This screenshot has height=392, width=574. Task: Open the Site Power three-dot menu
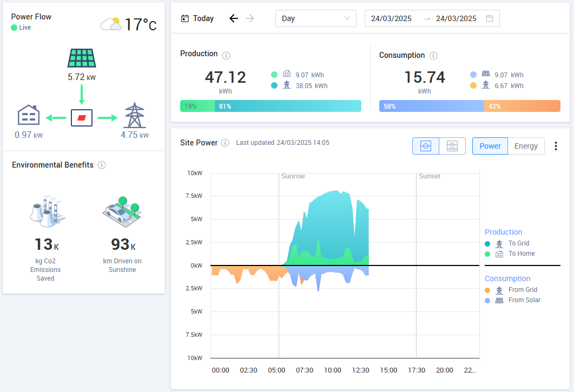point(556,146)
